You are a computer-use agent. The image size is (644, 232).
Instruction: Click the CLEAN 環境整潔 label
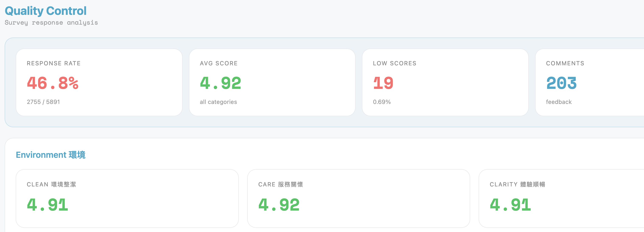coord(52,184)
